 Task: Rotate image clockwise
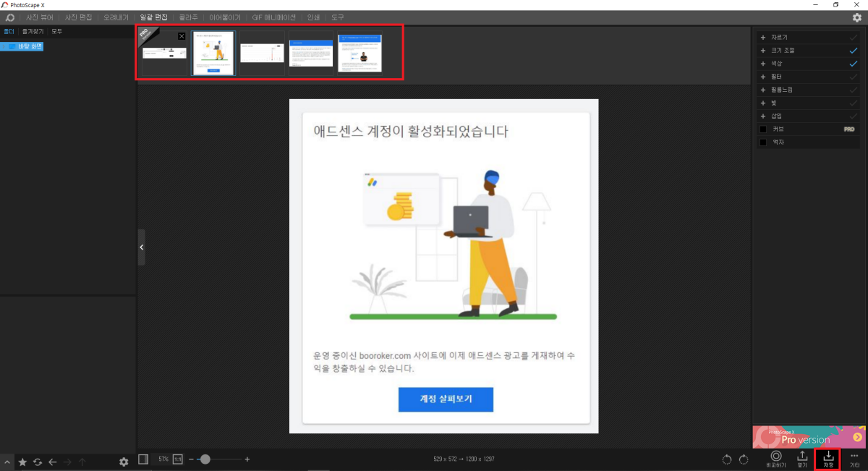pos(743,459)
